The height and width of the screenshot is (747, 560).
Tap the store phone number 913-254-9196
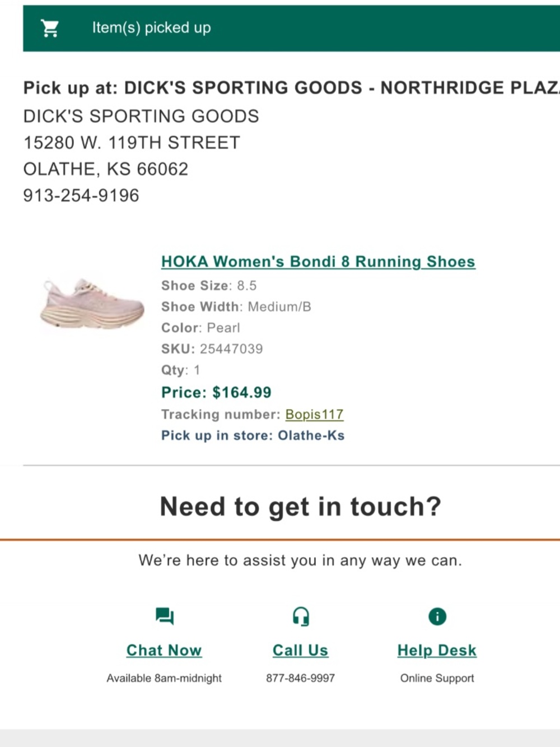tap(81, 196)
